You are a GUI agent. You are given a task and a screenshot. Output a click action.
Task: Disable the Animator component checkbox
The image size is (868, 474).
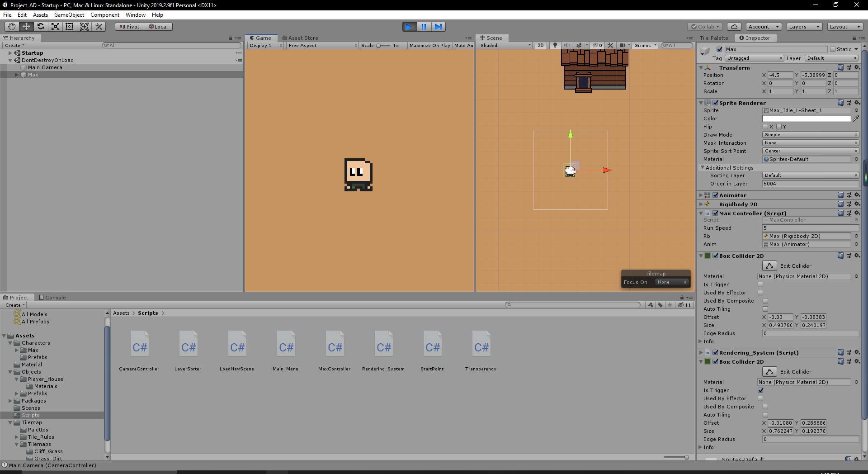(715, 195)
